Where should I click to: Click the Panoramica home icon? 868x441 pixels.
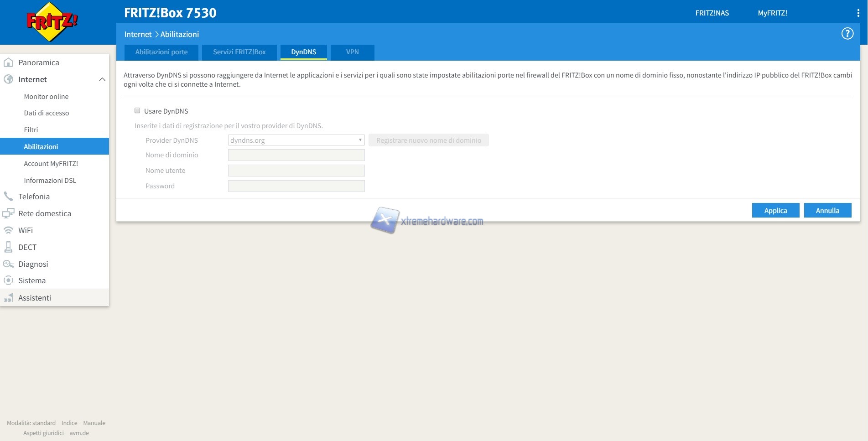[8, 62]
